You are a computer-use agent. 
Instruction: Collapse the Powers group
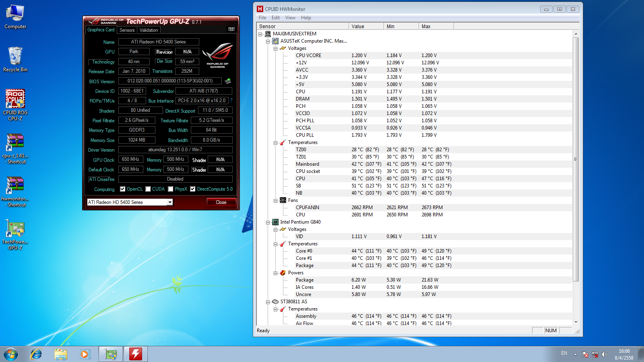click(x=276, y=273)
